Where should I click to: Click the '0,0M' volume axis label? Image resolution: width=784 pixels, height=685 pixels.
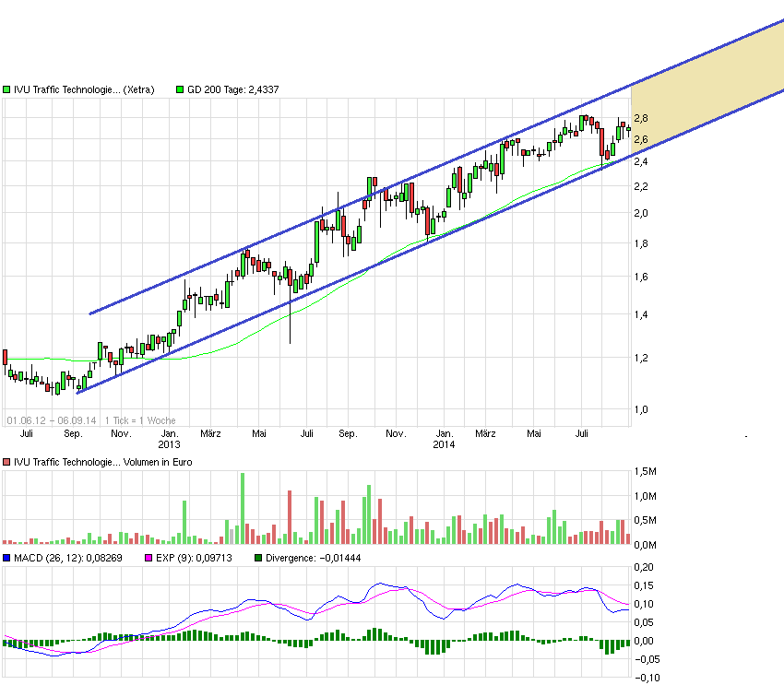tap(646, 545)
